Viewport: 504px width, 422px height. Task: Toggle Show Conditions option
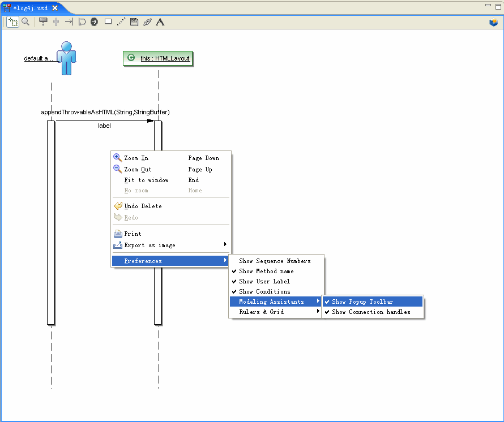[x=276, y=291]
